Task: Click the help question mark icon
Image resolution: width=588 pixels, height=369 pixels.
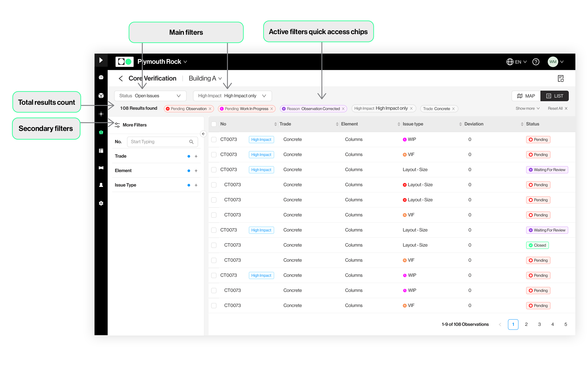Action: [x=536, y=62]
